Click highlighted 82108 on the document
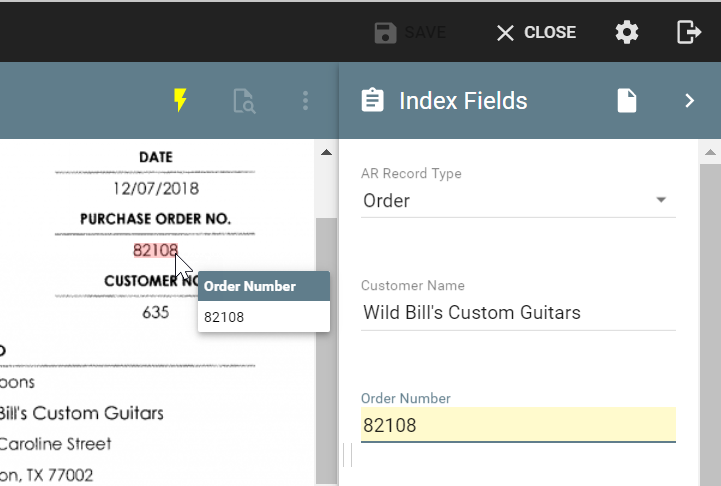Screen dimensions: 721x486 [155, 250]
